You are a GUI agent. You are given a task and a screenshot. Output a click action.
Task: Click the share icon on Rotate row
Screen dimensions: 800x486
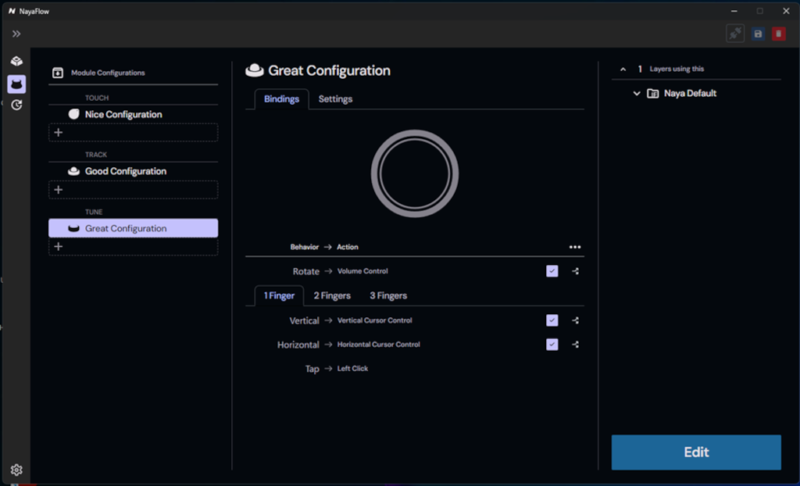(576, 271)
